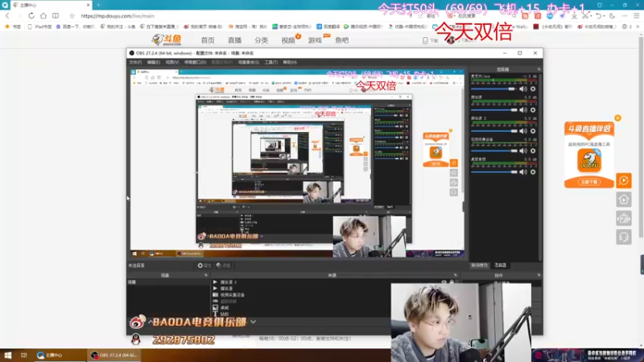Adjust the 桌面音频 volume slider
Viewport: 644px width, 362px height.
click(494, 172)
